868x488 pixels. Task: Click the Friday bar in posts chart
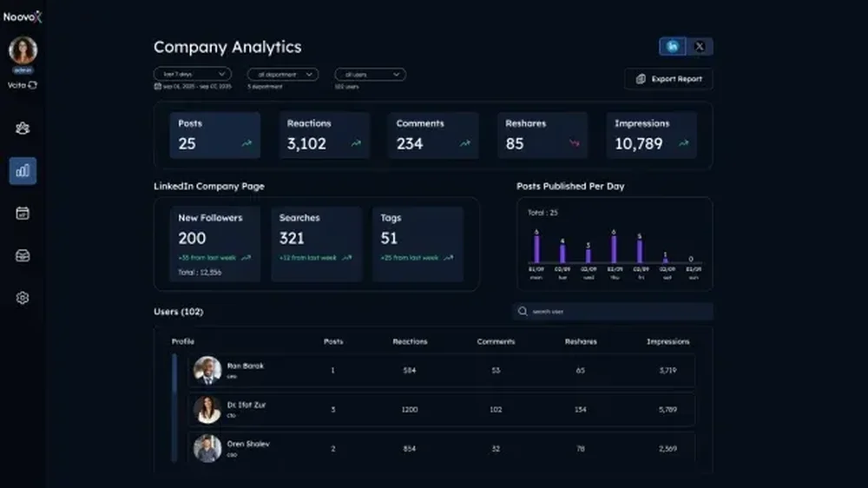[x=640, y=252]
